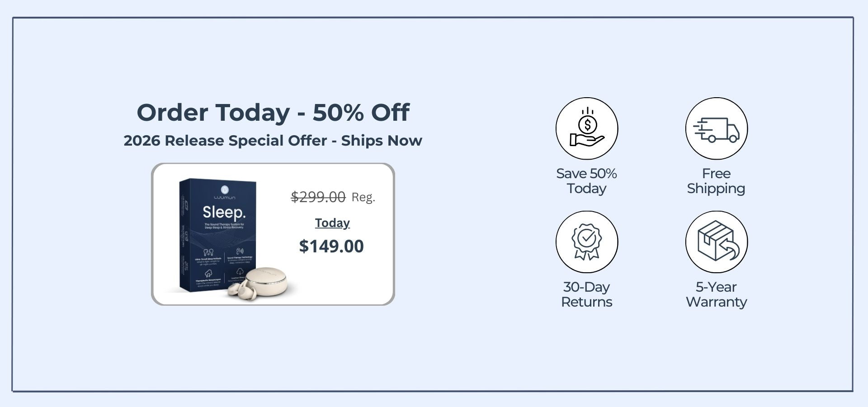Select the $149.00 sale price

coord(331,246)
